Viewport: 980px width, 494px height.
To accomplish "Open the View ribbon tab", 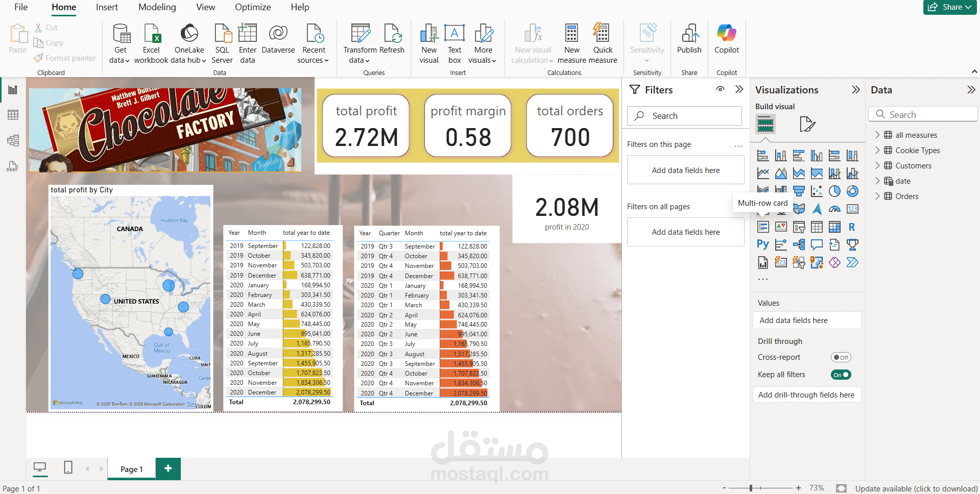I will 206,7.
